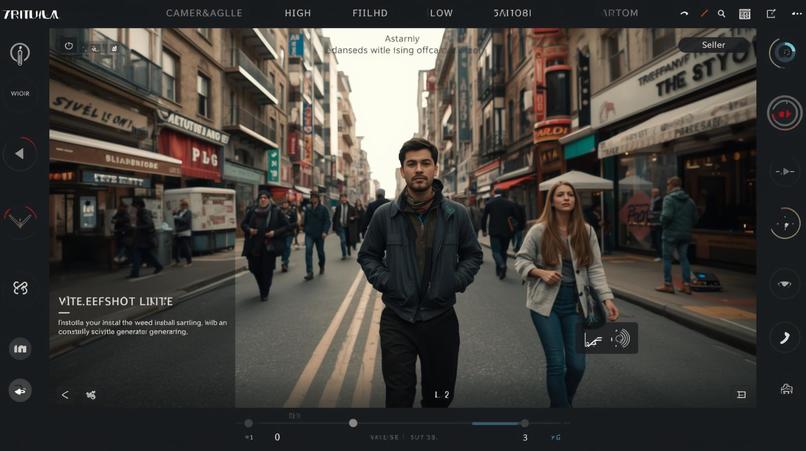This screenshot has height=451, width=806.
Task: Click the back chevron in overlay panel
Action: click(x=65, y=395)
